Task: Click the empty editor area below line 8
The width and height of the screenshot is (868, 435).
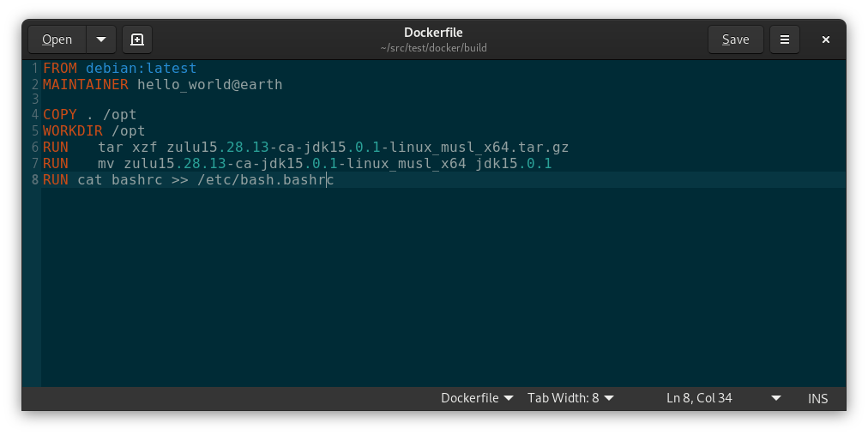Action: click(x=443, y=287)
